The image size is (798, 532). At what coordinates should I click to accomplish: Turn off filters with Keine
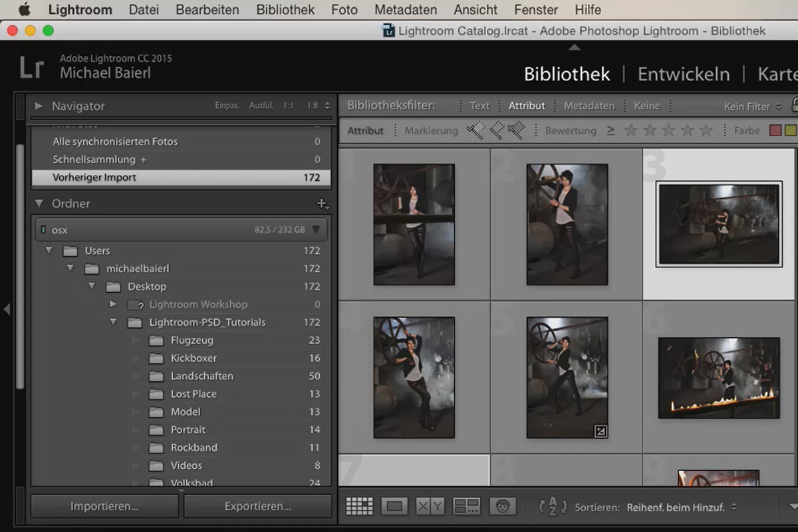click(x=647, y=106)
